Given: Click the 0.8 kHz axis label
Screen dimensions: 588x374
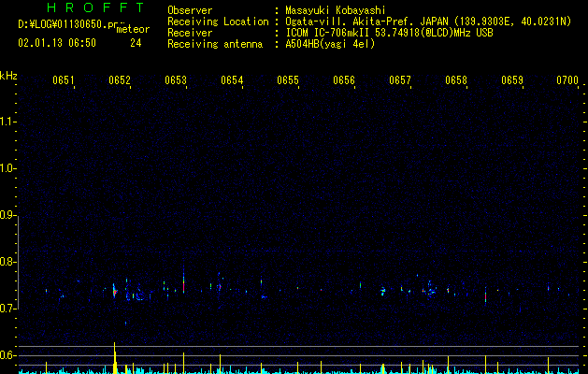Looking at the screenshot, I should 8,262.
